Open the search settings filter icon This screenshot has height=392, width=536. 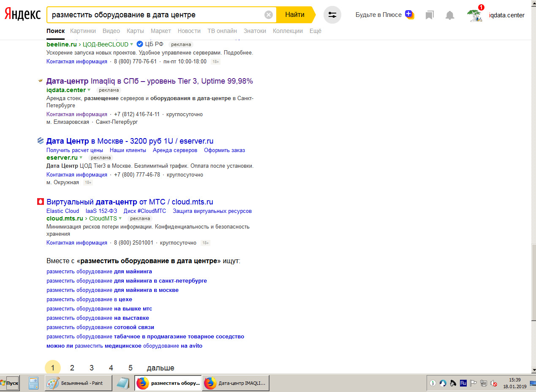tap(332, 15)
